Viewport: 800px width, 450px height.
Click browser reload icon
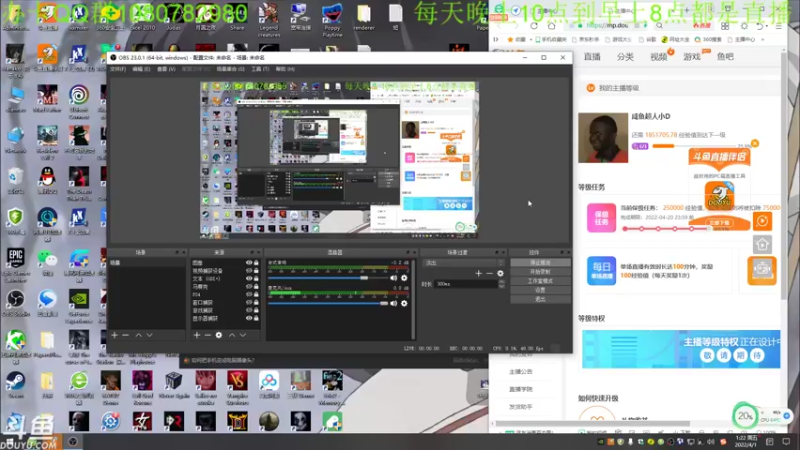coord(534,26)
